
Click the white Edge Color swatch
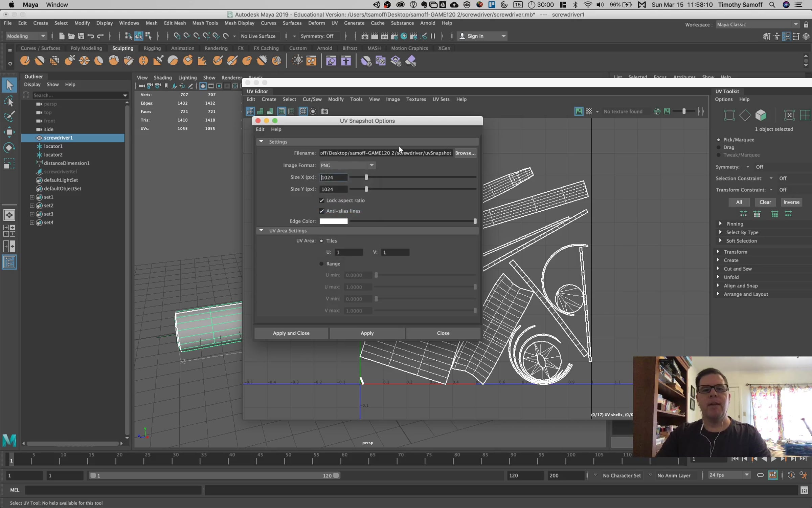[x=333, y=221]
